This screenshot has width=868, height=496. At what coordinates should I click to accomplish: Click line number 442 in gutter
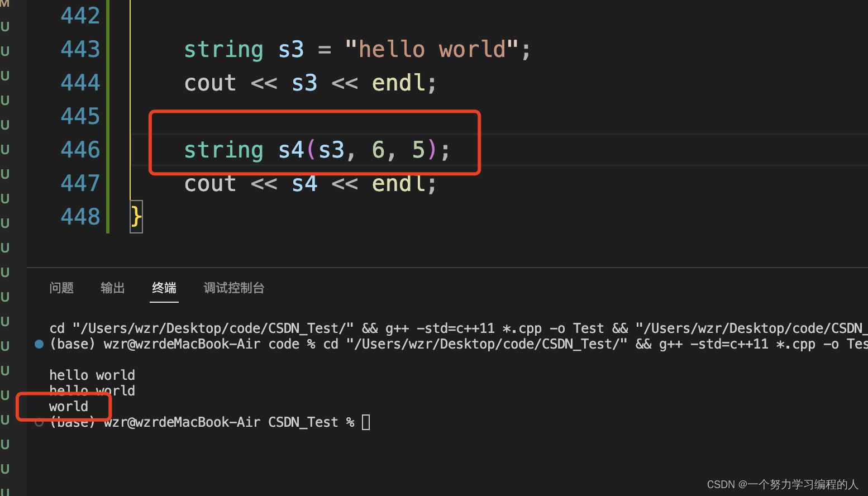pyautogui.click(x=80, y=16)
